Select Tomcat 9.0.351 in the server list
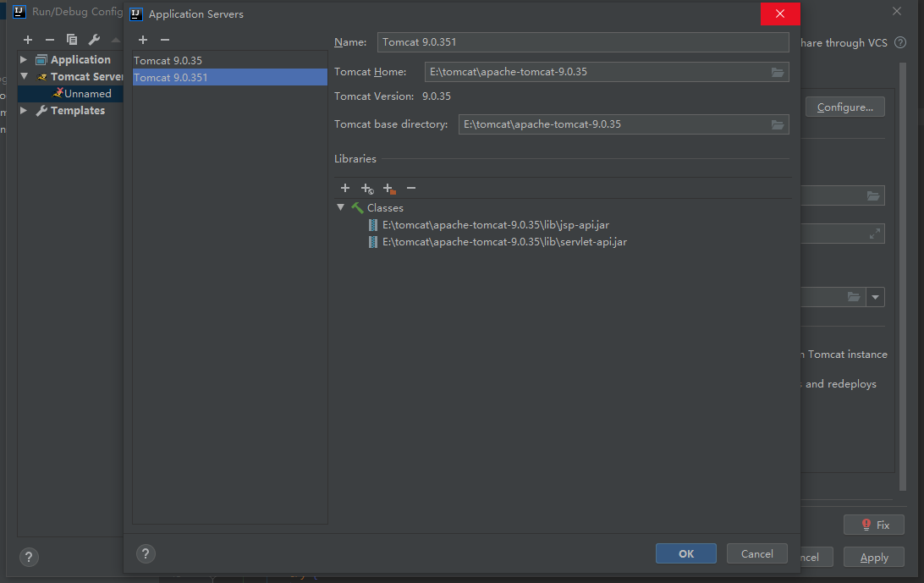 click(x=230, y=77)
